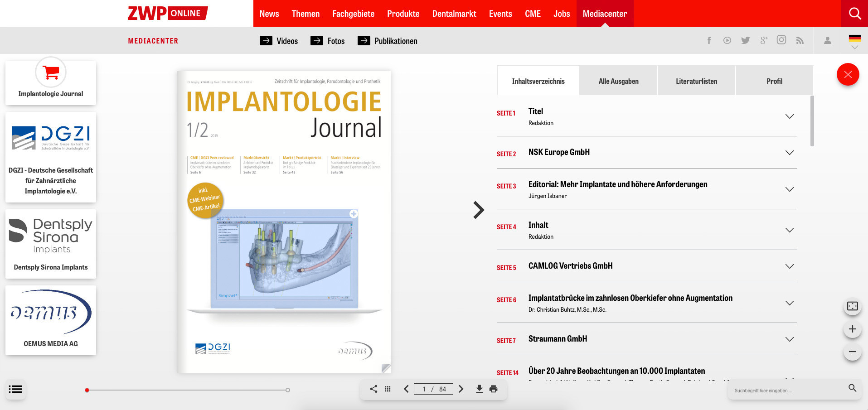Select the Mediacenter menu item
Viewport: 868px width, 410px height.
click(605, 14)
